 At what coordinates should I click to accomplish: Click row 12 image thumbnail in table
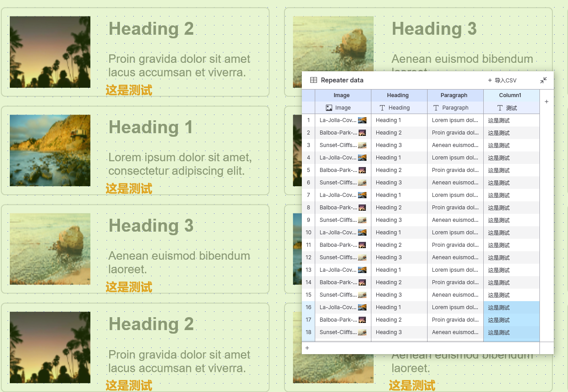(x=362, y=257)
